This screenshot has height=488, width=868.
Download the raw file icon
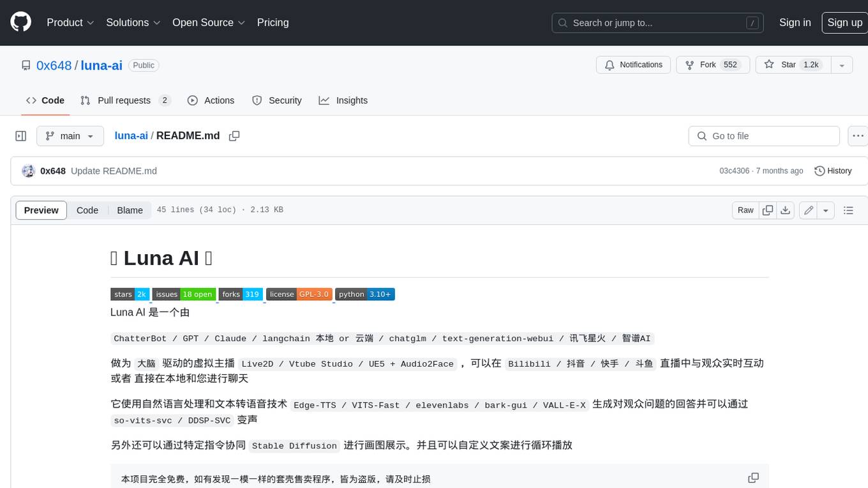pyautogui.click(x=786, y=210)
